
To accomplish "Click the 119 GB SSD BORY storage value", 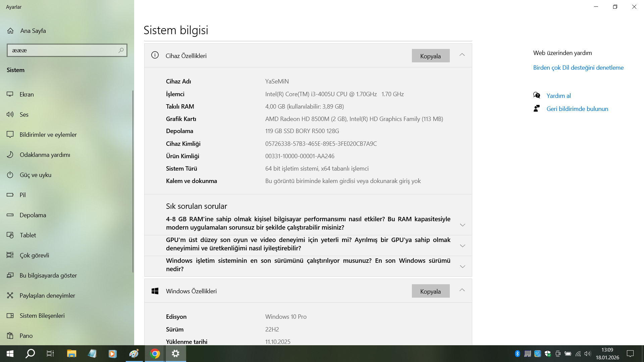I will 302,131.
